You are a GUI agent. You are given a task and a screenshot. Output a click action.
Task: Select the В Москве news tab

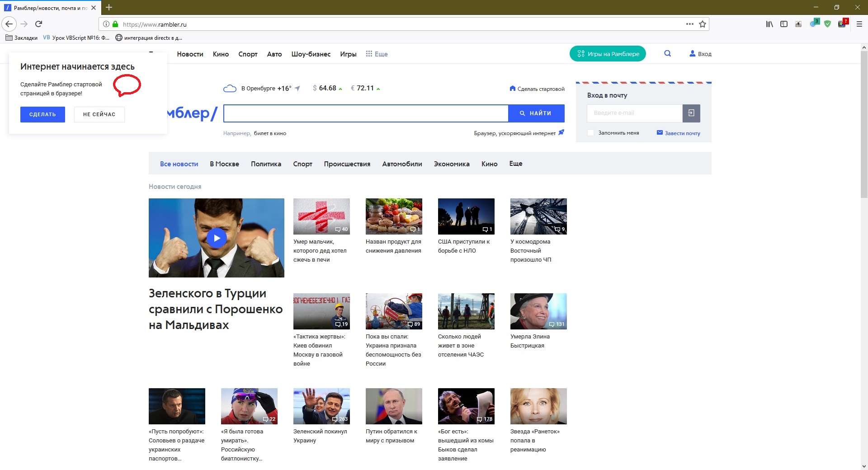tap(224, 164)
